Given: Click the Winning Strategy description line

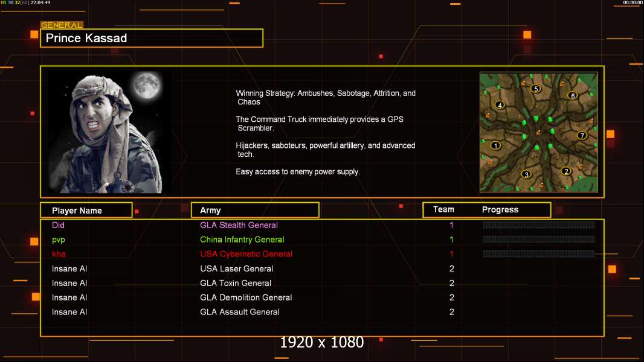Looking at the screenshot, I should (326, 98).
